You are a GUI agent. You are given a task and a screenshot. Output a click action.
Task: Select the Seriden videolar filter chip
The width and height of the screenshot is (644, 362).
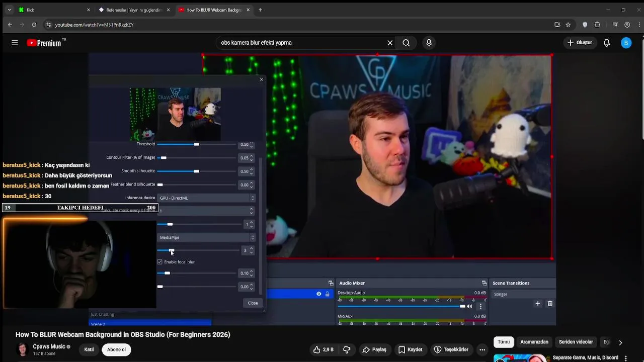coord(576,342)
